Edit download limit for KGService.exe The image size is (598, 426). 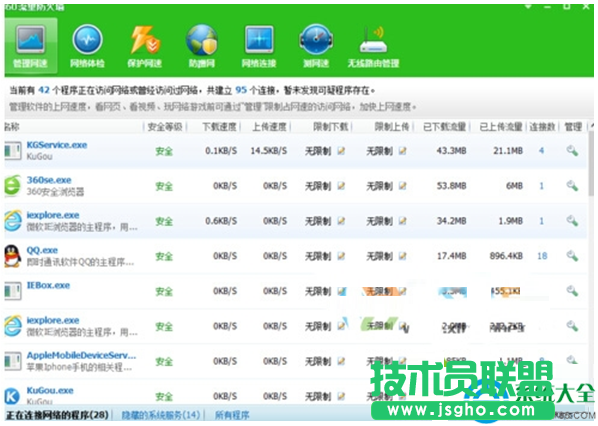click(341, 151)
